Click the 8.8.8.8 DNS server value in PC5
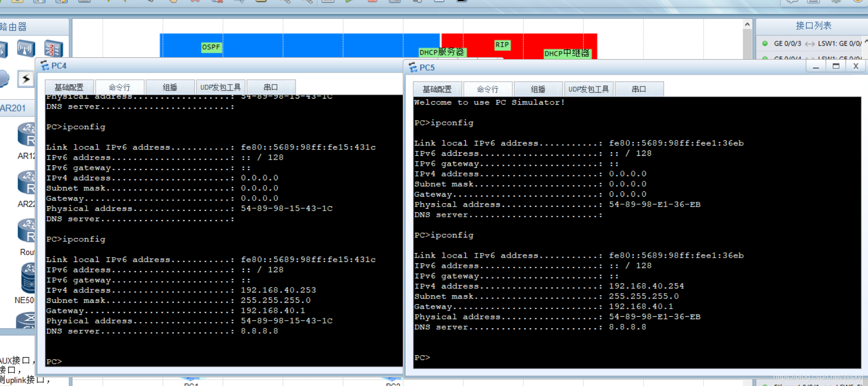This screenshot has height=386, width=868. (628, 327)
